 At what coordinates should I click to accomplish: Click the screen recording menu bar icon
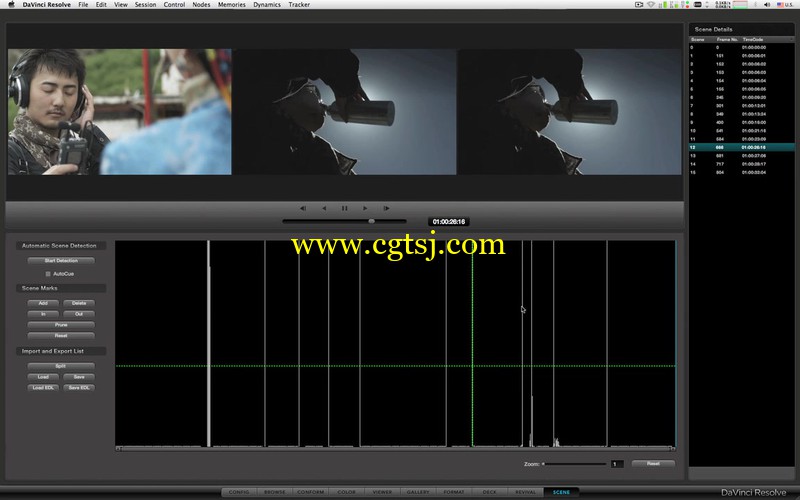[x=639, y=5]
